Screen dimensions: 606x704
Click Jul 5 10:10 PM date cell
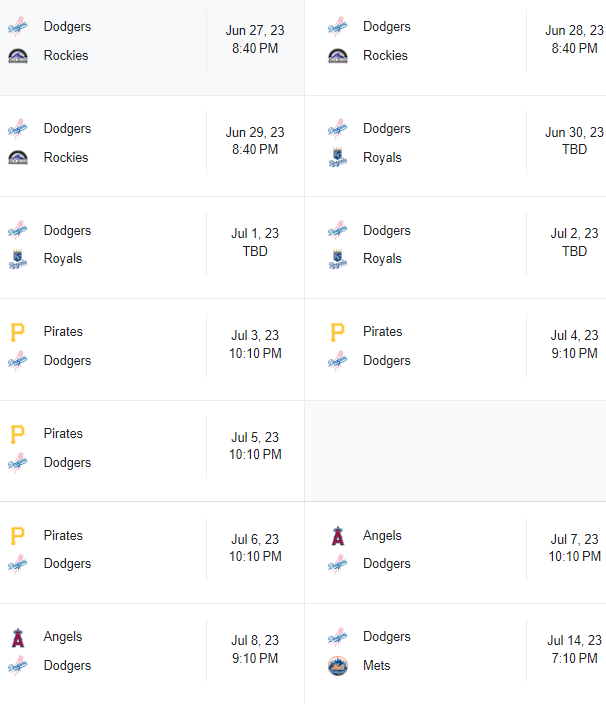point(255,446)
